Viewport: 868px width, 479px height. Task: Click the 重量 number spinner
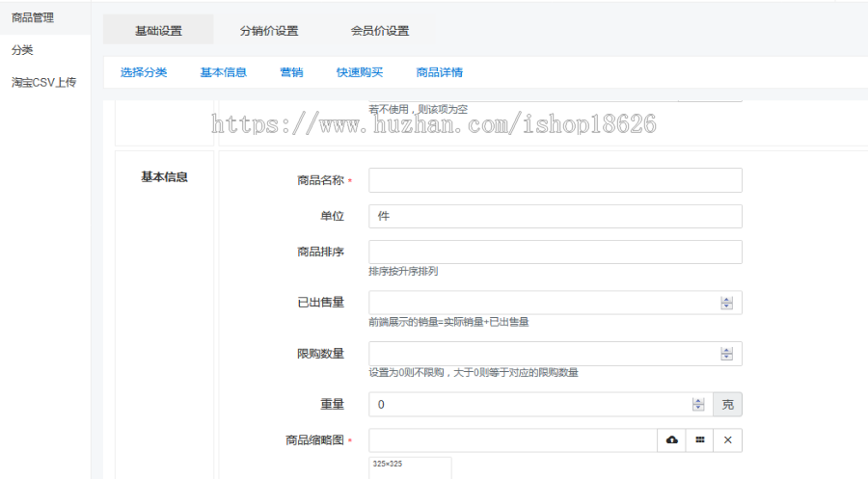698,405
